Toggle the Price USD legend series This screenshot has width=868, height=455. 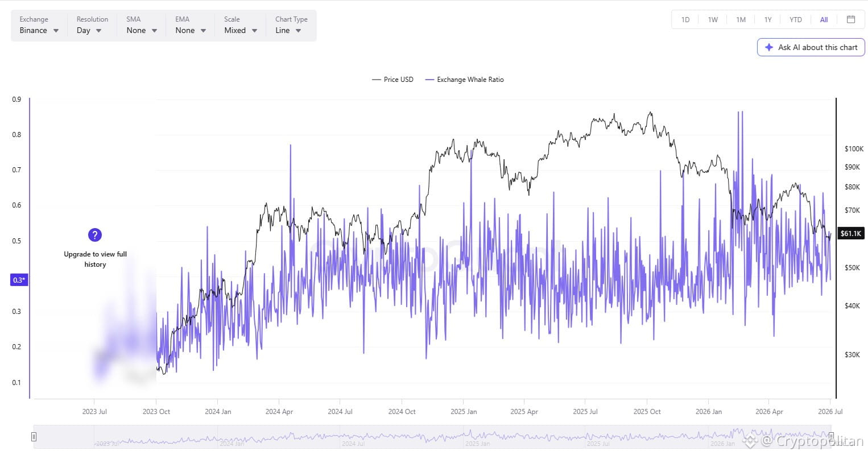[x=392, y=80]
